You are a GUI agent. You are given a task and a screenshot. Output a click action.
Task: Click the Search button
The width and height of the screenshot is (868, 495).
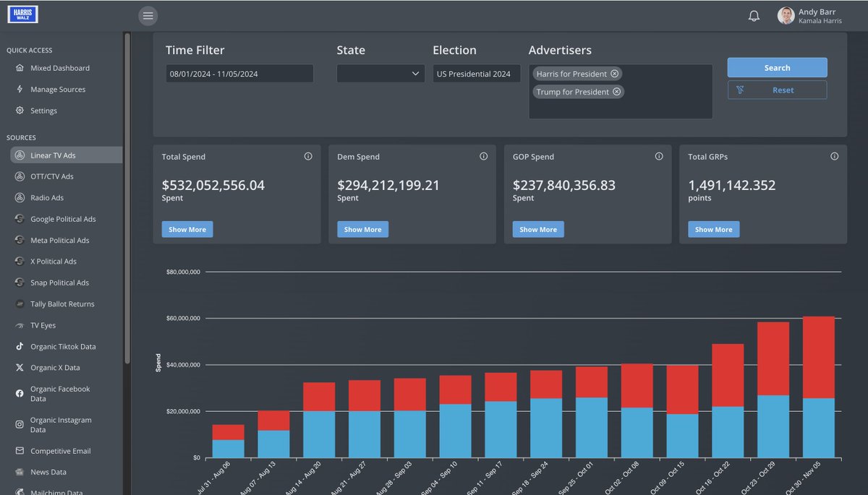point(777,67)
